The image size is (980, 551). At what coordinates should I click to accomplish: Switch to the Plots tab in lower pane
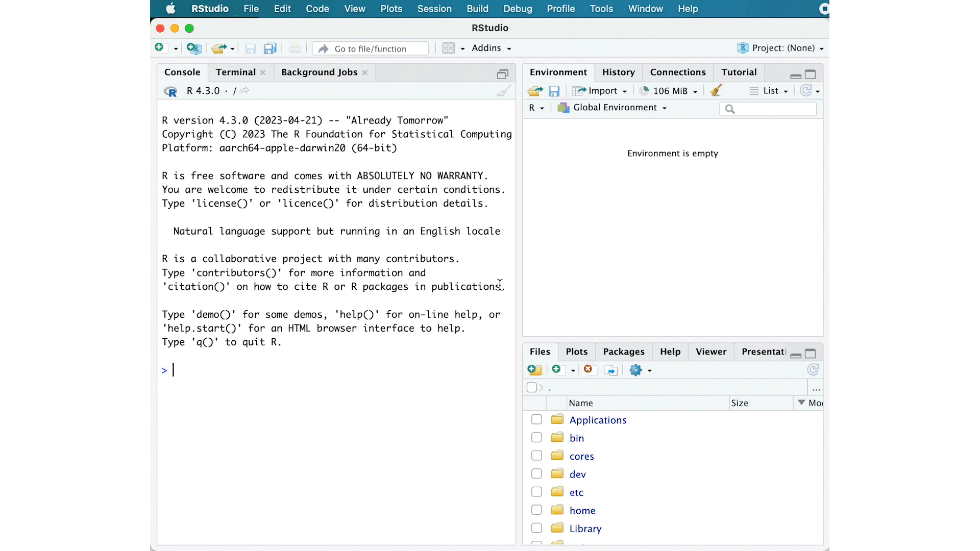pos(576,352)
